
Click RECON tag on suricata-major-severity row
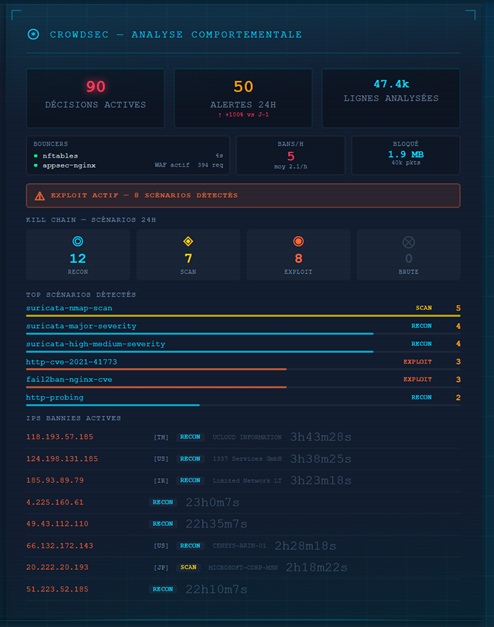(x=422, y=326)
